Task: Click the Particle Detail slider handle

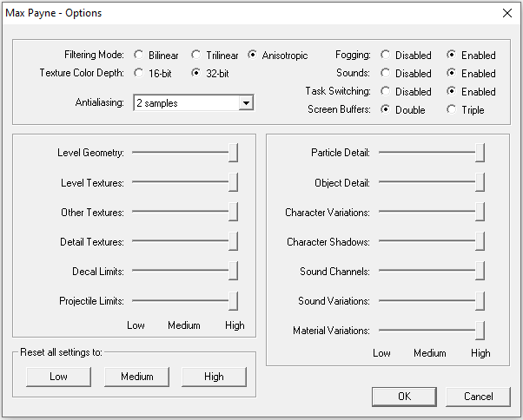Action: [x=480, y=154]
